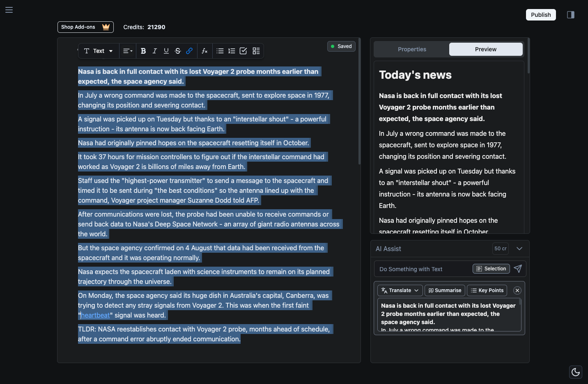
Task: Click the Credits: 21290 label
Action: 144,27
